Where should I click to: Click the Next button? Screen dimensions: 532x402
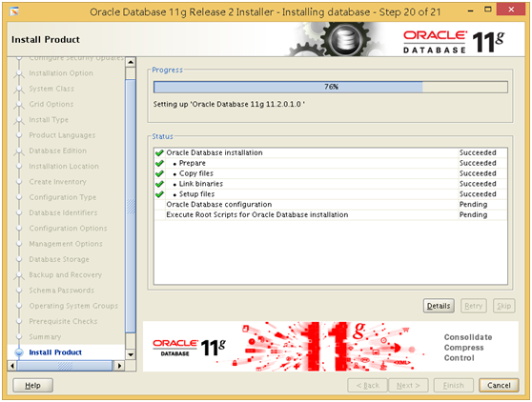tap(408, 386)
